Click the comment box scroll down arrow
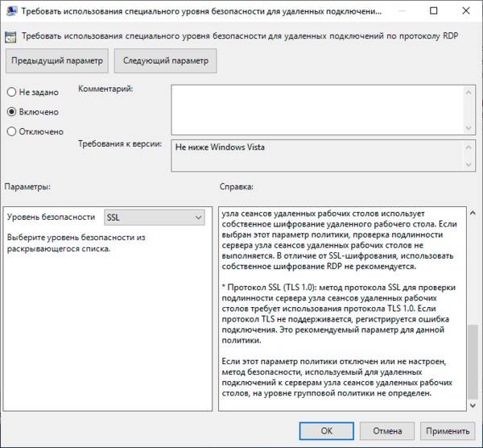Image resolution: width=483 pixels, height=448 pixels. click(469, 128)
